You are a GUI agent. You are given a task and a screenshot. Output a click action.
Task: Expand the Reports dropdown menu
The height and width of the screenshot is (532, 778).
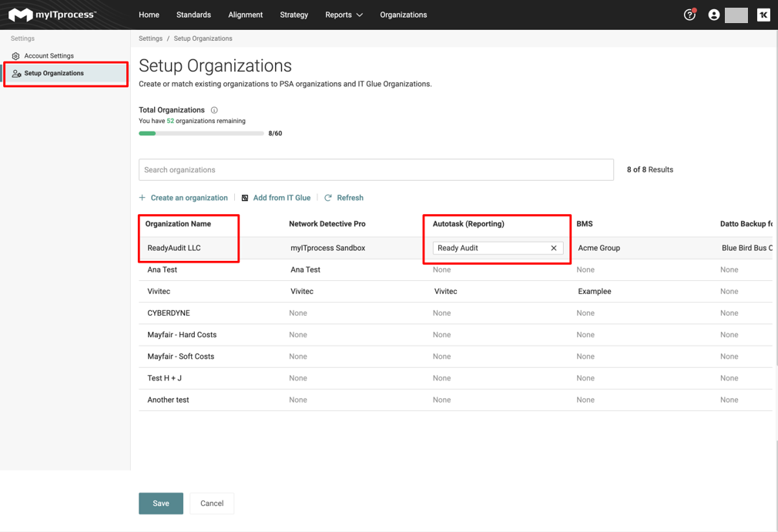coord(344,15)
